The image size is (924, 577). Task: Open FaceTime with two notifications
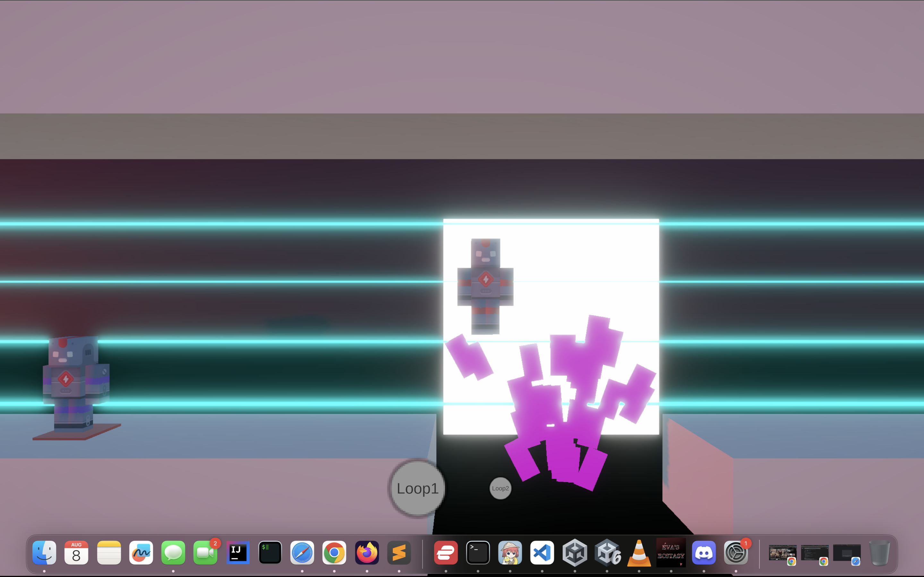coord(205,553)
